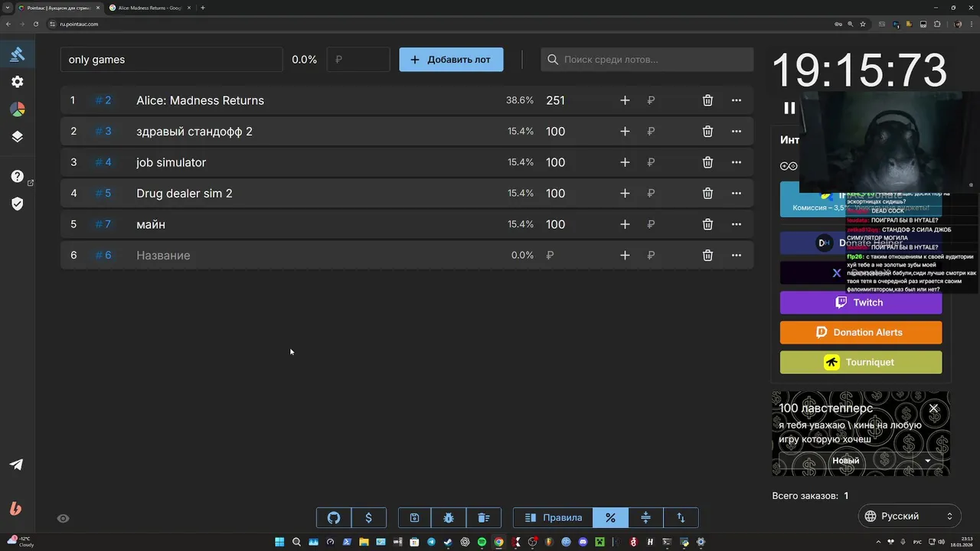
Task: Click plus to add amount to Drug dealer sim 2
Action: click(x=625, y=194)
